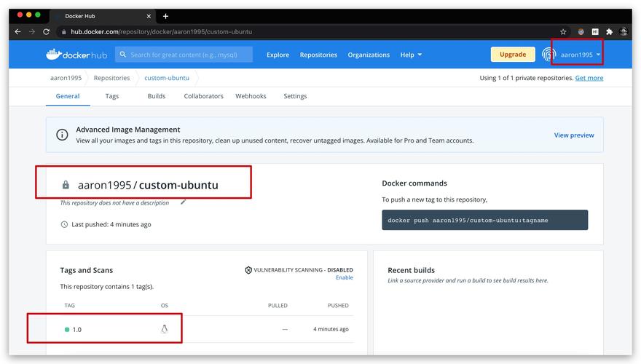The image size is (641, 364).
Task: Click the PUSHED column header
Action: 338,305
